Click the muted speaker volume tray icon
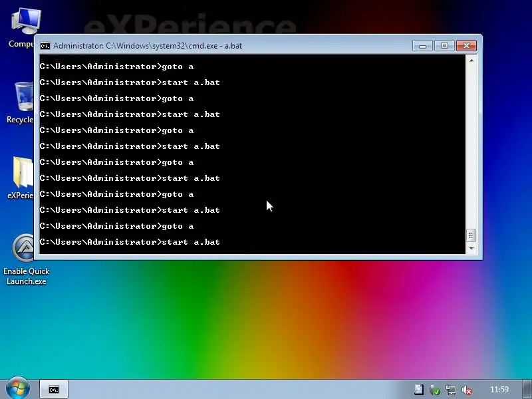Image resolution: width=532 pixels, height=399 pixels. click(x=467, y=390)
